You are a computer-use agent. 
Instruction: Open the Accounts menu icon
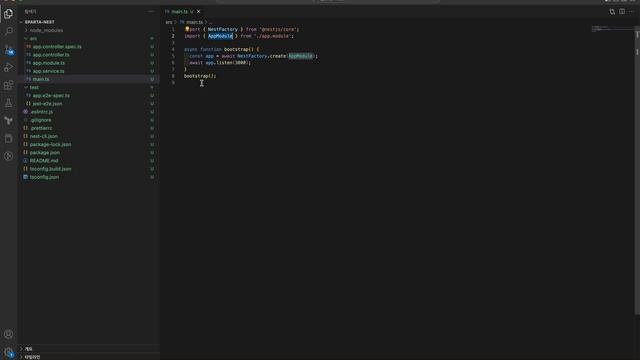click(x=8, y=334)
